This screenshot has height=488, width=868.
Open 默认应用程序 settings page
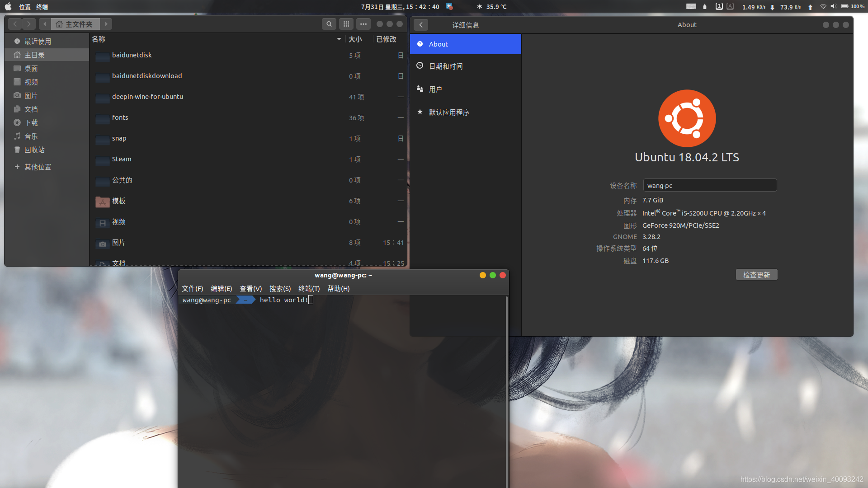466,112
